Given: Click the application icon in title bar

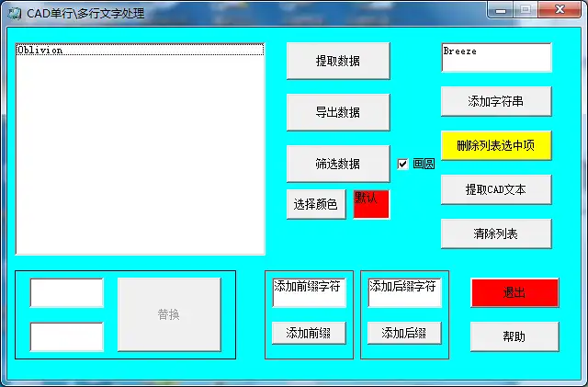Looking at the screenshot, I should (x=15, y=14).
